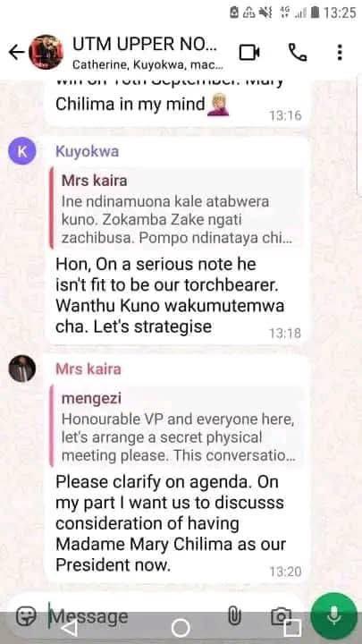Screen dimensions: 362x644
Task: Open the three-dot more options menu
Action: pyautogui.click(x=340, y=53)
